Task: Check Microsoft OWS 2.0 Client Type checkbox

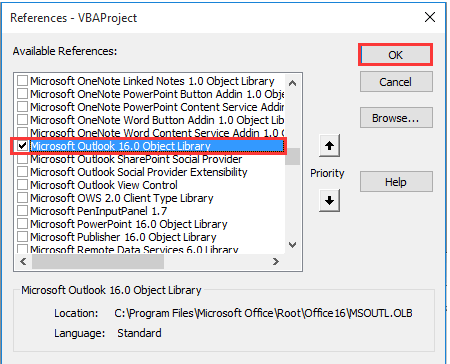Action: (22, 198)
